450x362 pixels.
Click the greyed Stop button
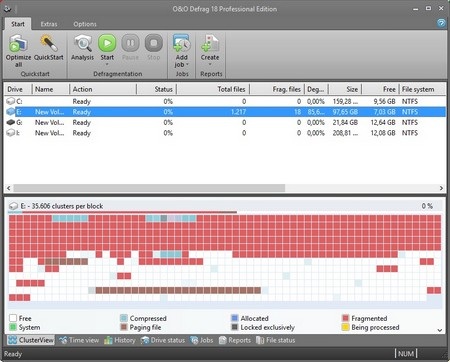pyautogui.click(x=154, y=43)
